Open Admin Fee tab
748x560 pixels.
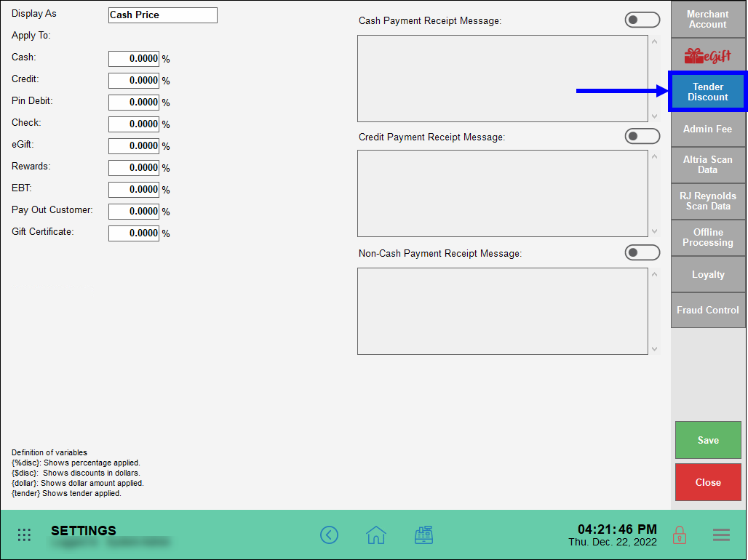pos(708,129)
